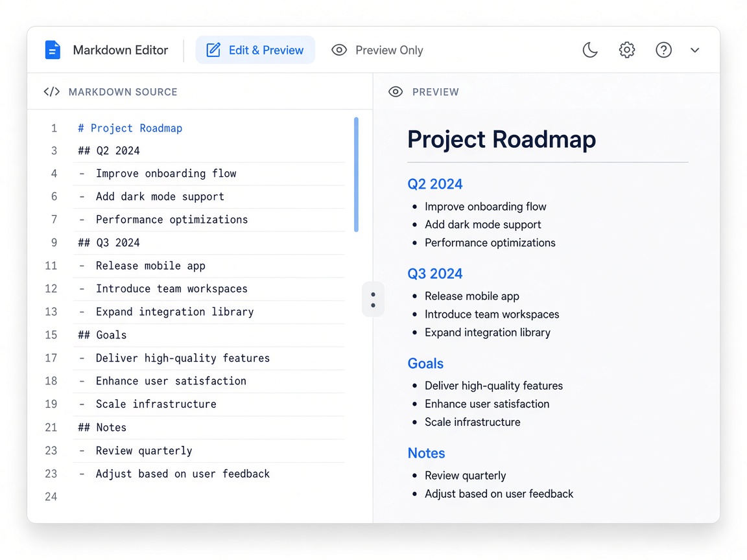This screenshot has width=747, height=560.
Task: Click the eye icon beside Preview label
Action: [x=396, y=92]
